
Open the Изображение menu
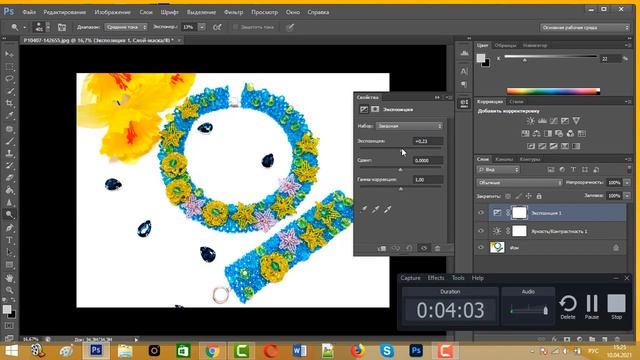112,12
